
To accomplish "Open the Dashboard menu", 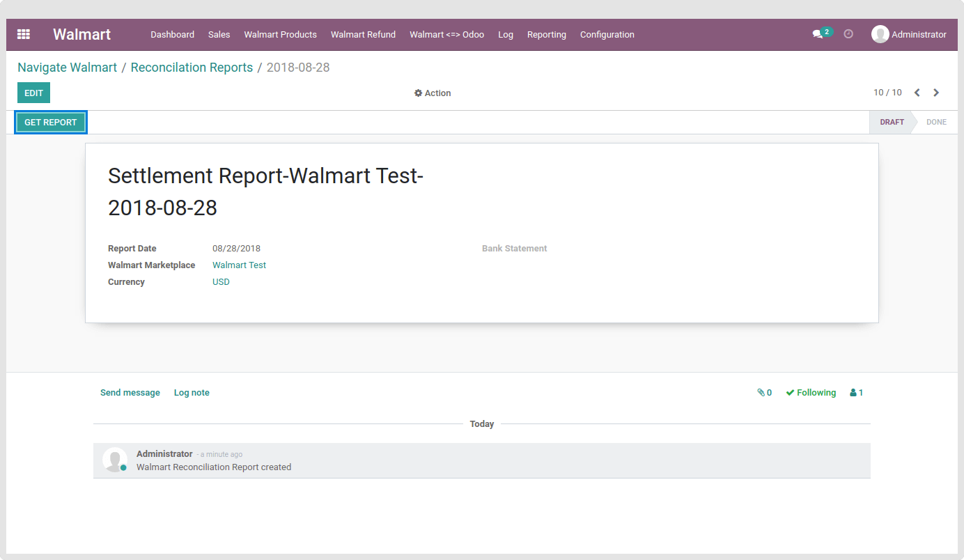I will point(173,35).
